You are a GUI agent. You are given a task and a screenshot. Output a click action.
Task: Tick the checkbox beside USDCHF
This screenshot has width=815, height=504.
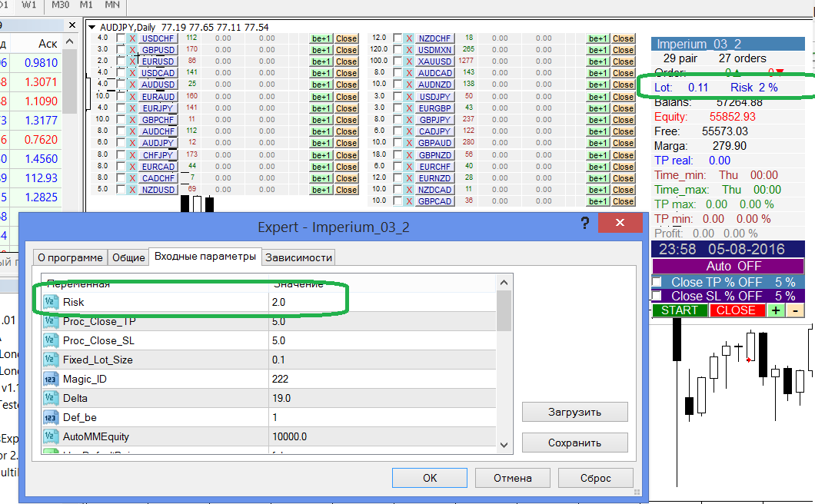click(x=121, y=38)
